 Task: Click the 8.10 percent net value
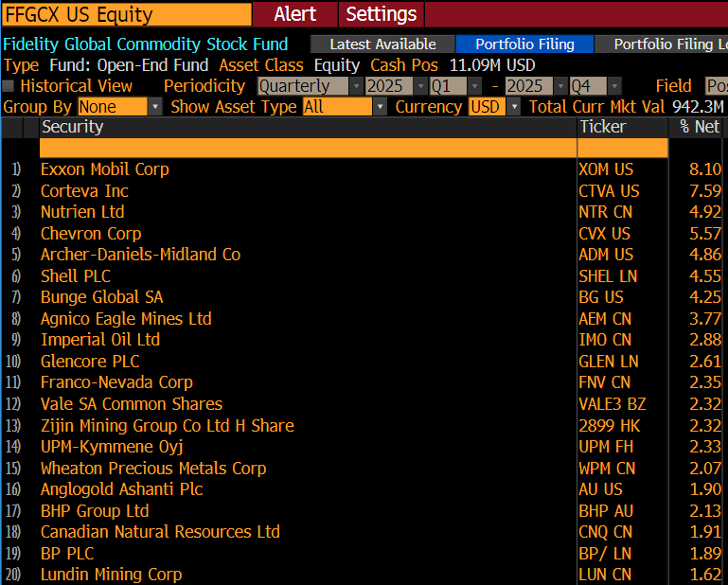coord(704,169)
